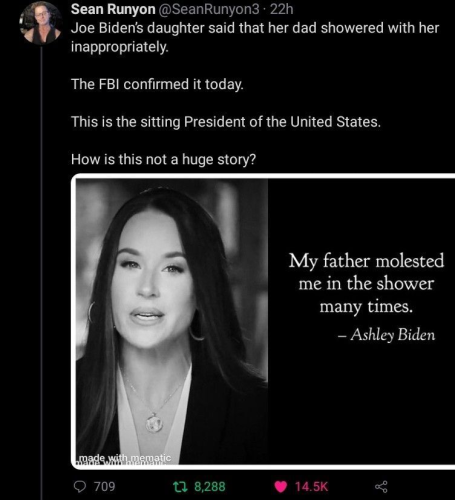Select the line "The FBI confirmed it today."

[157, 84]
